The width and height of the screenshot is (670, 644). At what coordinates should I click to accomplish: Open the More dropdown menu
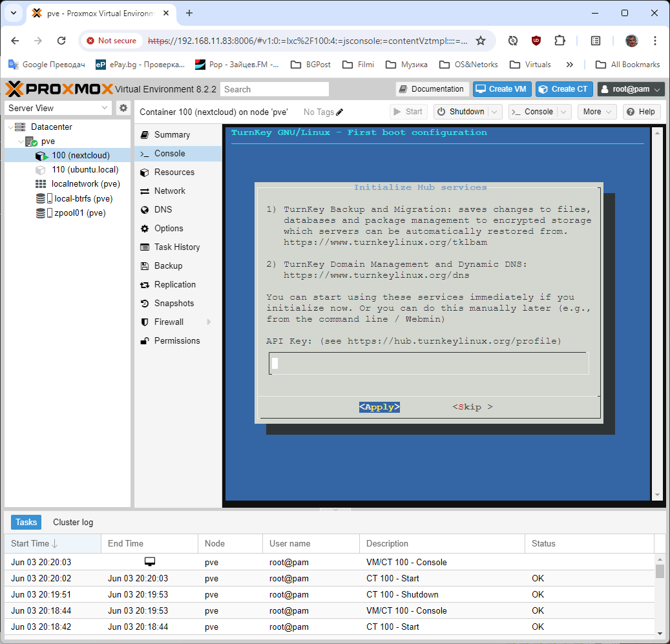(x=597, y=112)
